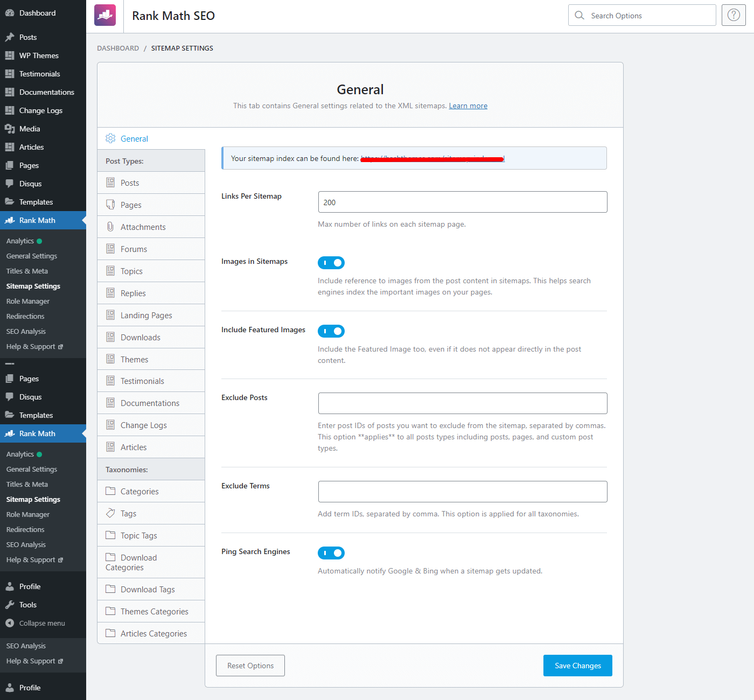Click the "Post Types:" section header
754x700 pixels.
click(x=151, y=160)
